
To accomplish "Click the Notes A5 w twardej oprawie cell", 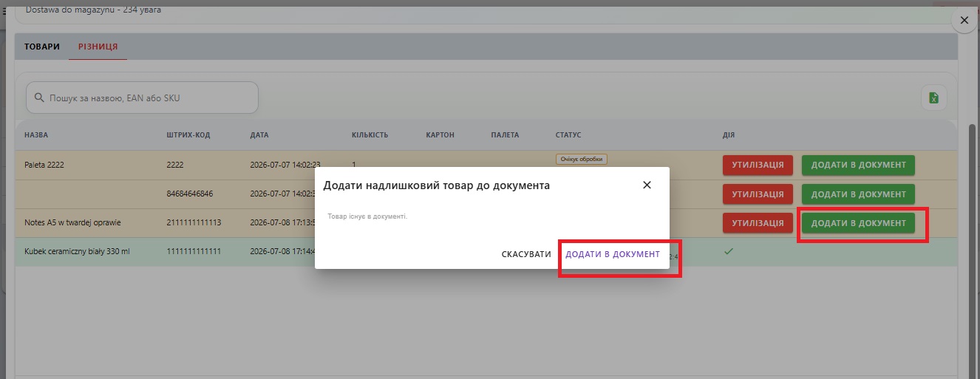I will tap(72, 222).
